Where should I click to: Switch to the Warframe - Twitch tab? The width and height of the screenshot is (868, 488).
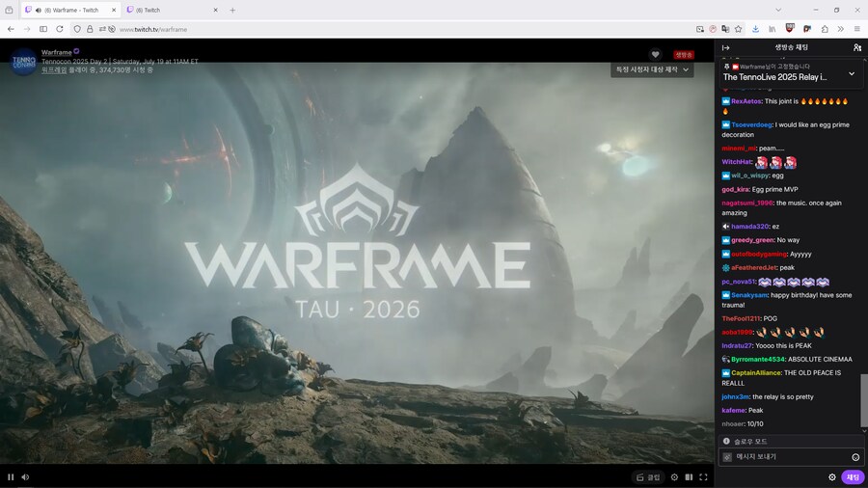click(x=70, y=10)
